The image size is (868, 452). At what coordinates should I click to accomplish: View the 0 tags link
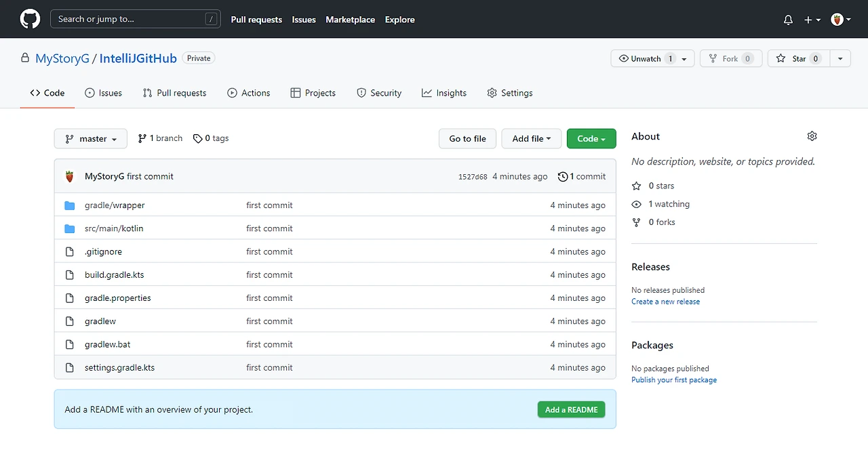(x=211, y=138)
